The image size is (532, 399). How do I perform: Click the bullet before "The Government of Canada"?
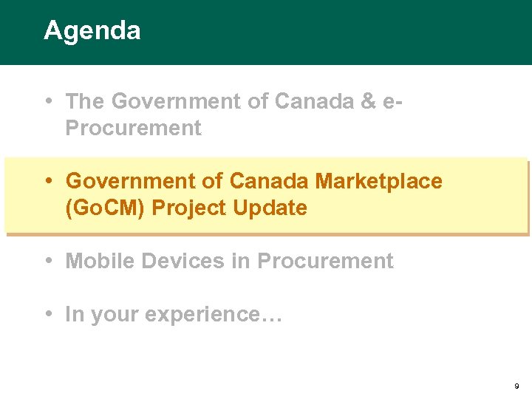pos(47,101)
